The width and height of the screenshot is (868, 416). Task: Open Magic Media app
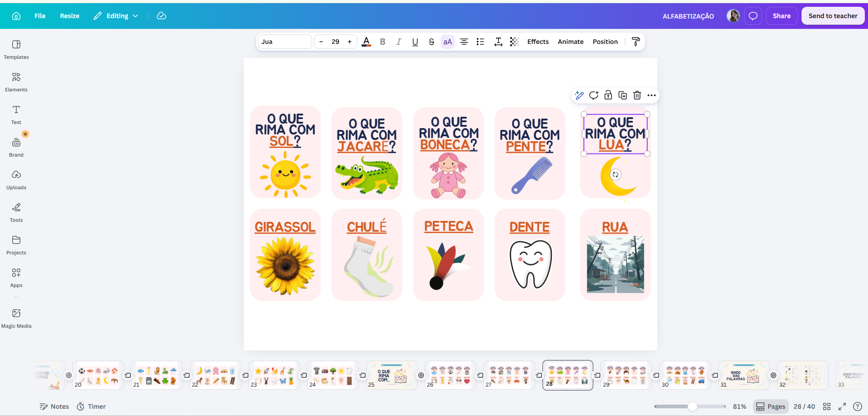(16, 318)
